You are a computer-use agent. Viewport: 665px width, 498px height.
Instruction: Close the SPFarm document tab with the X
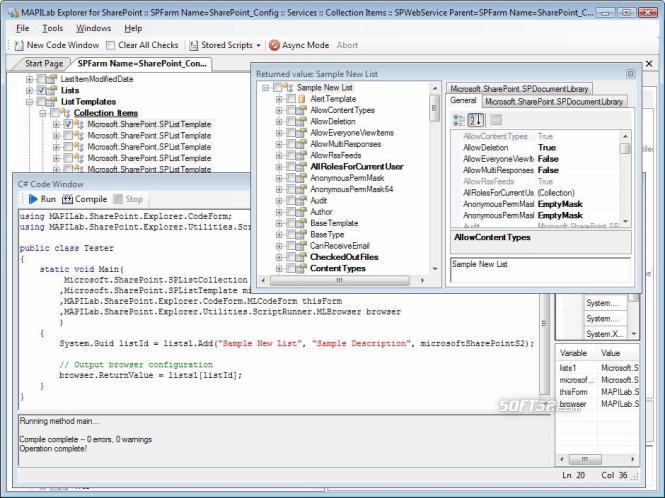[x=649, y=64]
